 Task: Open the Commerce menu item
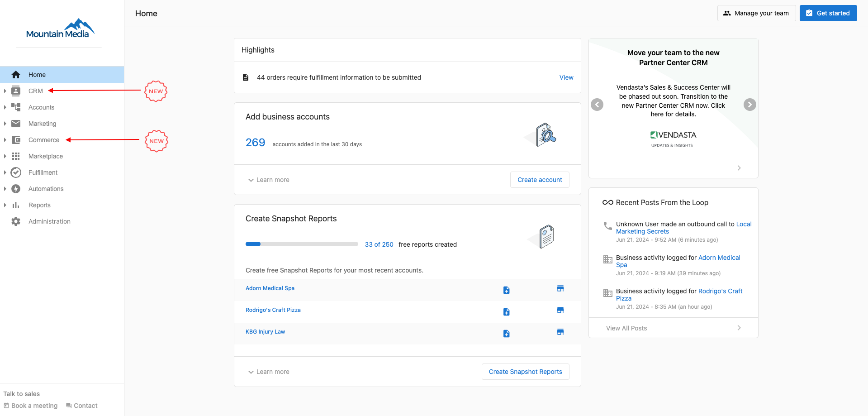(x=62, y=140)
